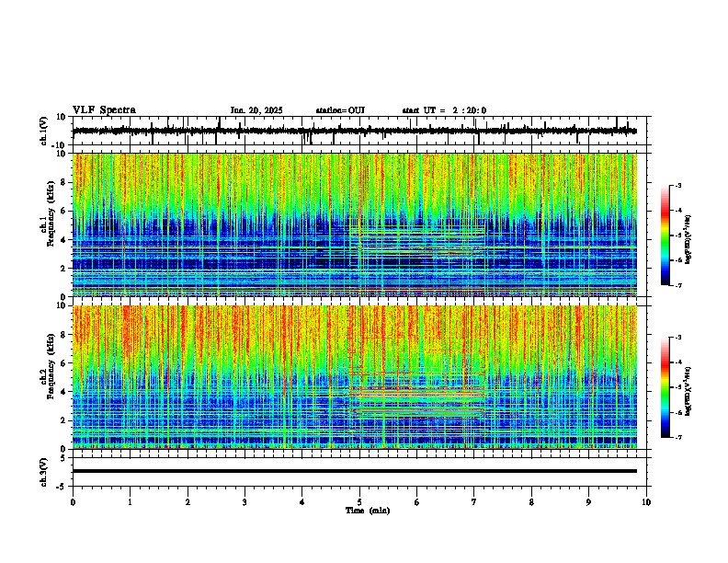Viewport: 728px width, 563px height.
Task: Click the 6 kHz tick of ch.1 spectrogram
Action: click(64, 212)
